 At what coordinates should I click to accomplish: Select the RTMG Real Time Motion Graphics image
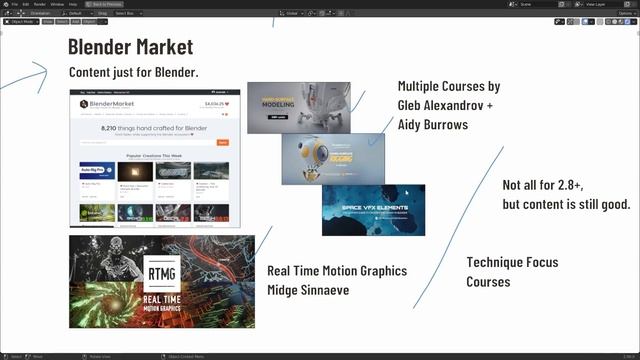coord(162,282)
